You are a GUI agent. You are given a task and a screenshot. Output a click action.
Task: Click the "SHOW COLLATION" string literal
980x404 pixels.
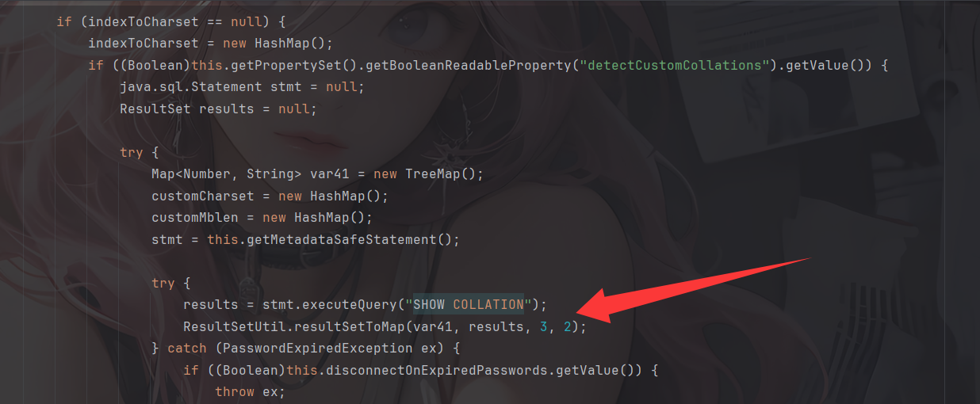pos(469,304)
